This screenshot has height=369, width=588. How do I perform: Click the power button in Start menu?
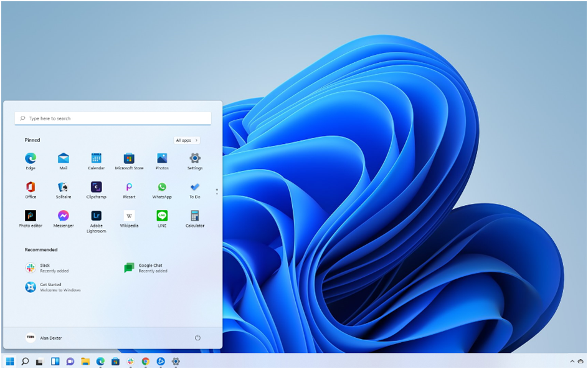[x=197, y=338]
